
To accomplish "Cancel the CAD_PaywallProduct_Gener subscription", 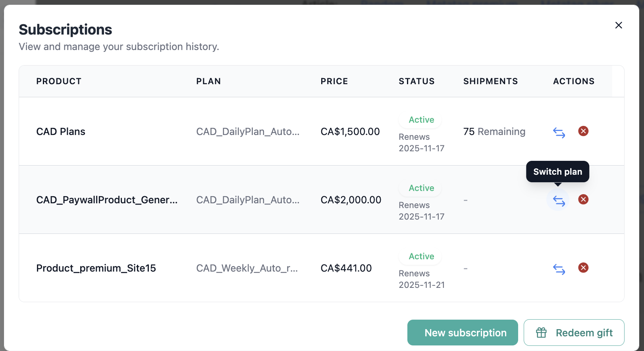I will (x=583, y=199).
